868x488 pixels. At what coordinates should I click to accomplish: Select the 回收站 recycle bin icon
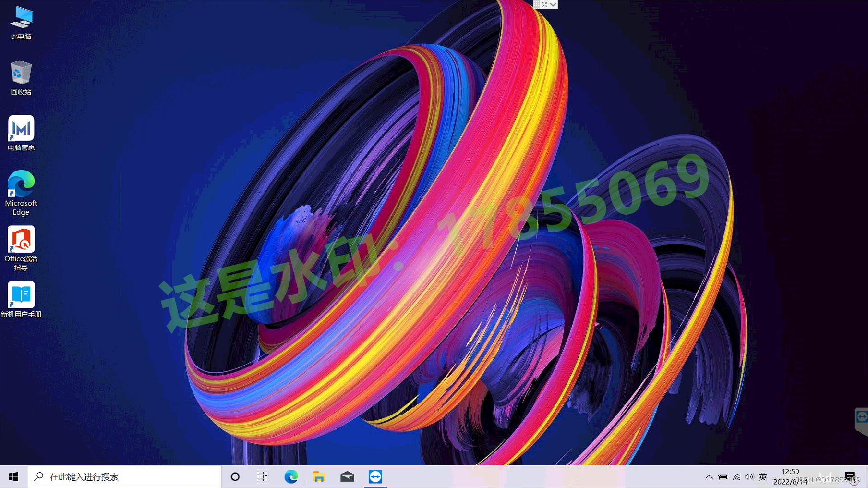pos(21,78)
